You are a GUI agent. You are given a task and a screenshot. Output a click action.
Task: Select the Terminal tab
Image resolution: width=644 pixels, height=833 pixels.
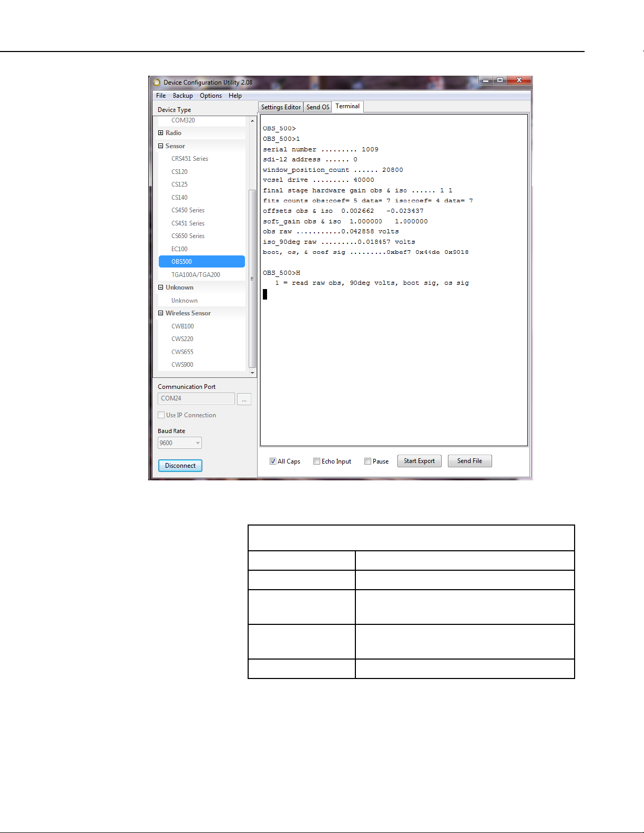(347, 107)
